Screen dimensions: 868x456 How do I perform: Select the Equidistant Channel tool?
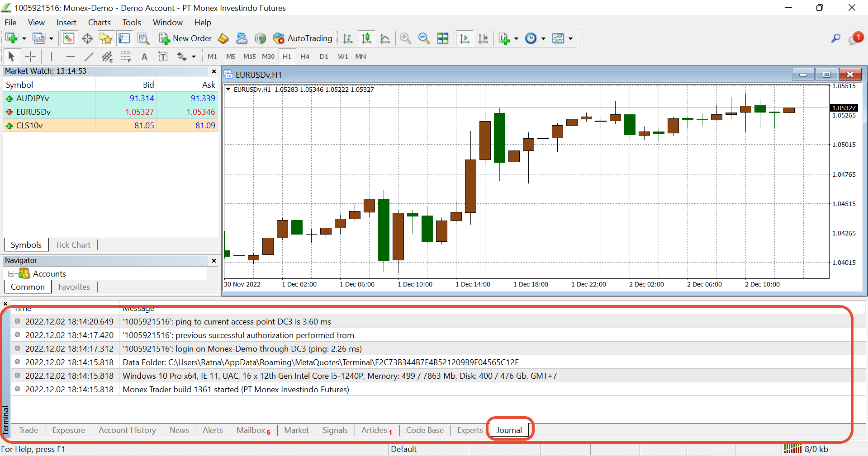(107, 56)
